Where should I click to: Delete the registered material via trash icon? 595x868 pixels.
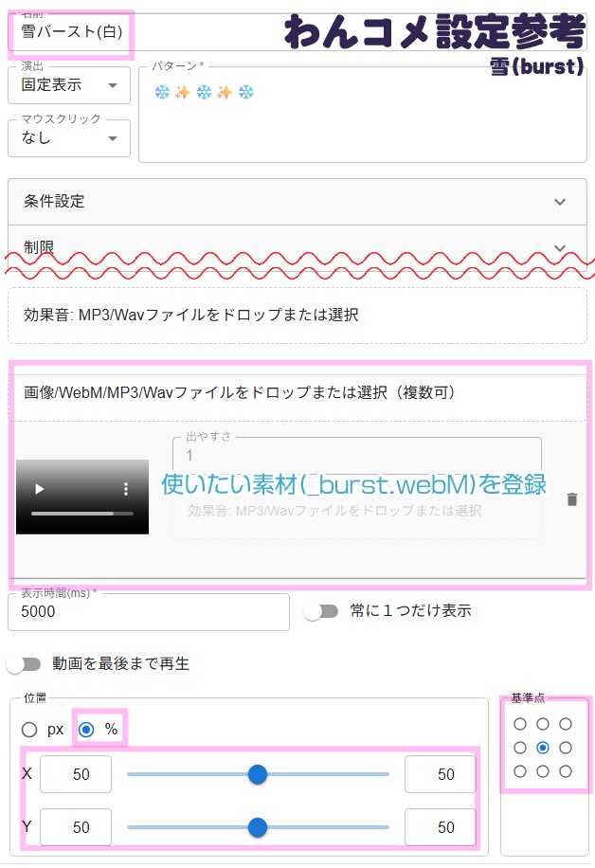coord(572,499)
